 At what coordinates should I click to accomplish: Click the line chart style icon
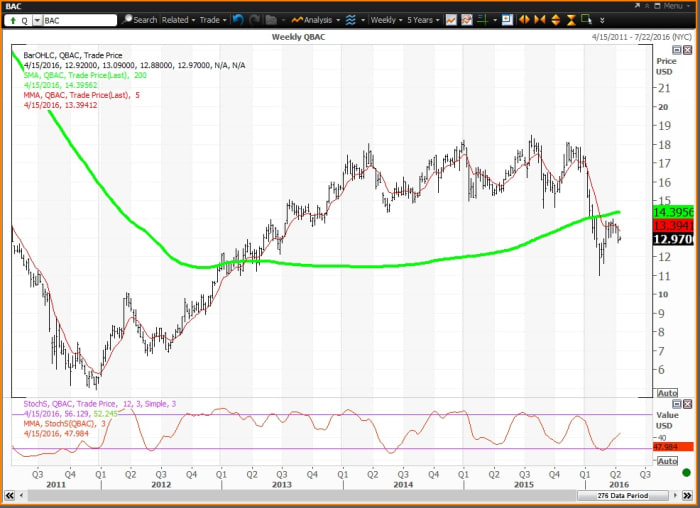pos(452,19)
